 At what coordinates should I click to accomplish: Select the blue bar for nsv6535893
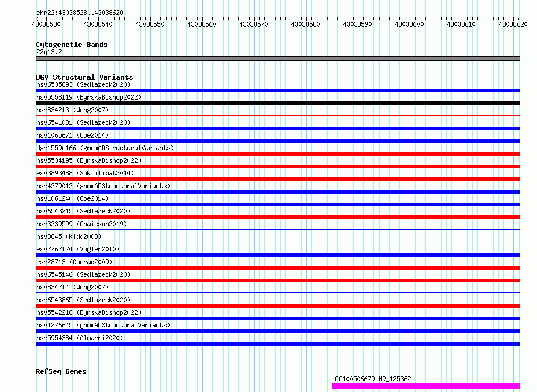point(278,90)
